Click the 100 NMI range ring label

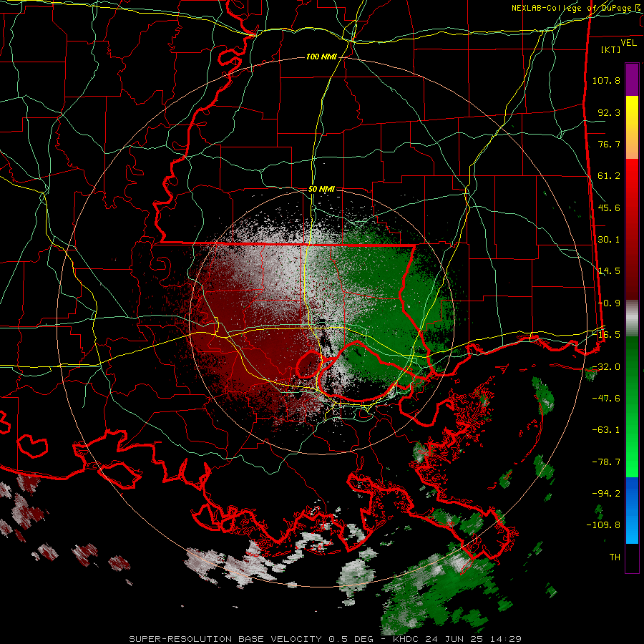[321, 57]
